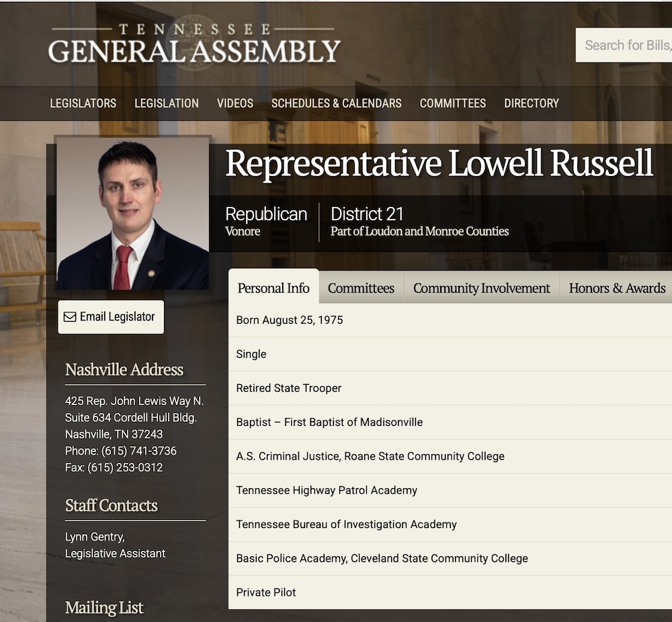Open the Legislation menu
The width and height of the screenshot is (672, 622).
point(167,103)
